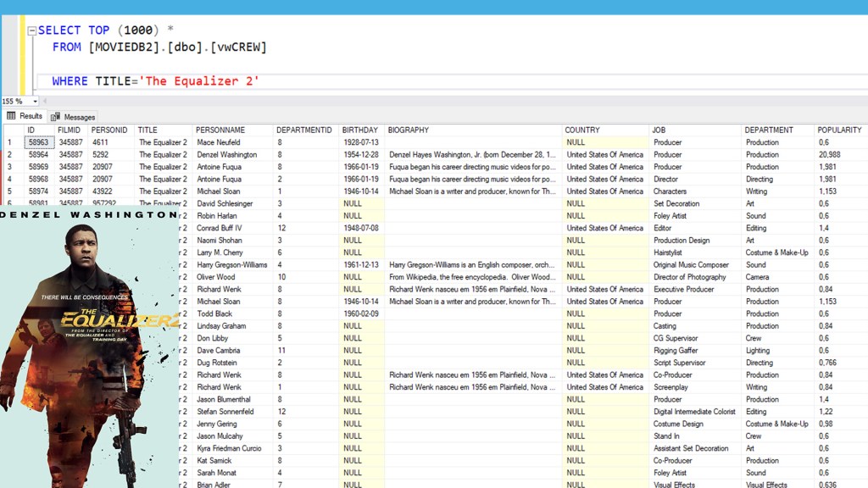Screen dimensions: 868x488
Task: Switch to the Messages tab
Action: 79,117
